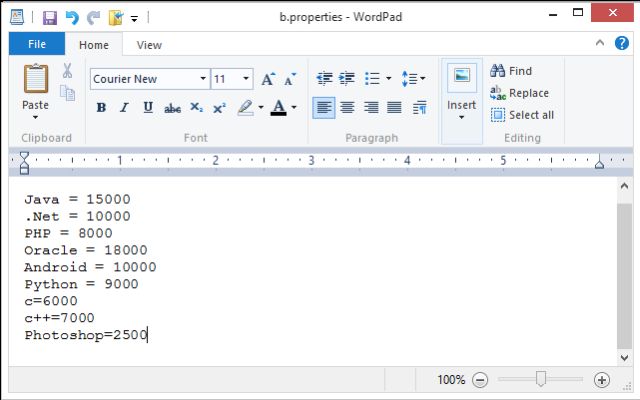Click Increase indent icon

[347, 78]
